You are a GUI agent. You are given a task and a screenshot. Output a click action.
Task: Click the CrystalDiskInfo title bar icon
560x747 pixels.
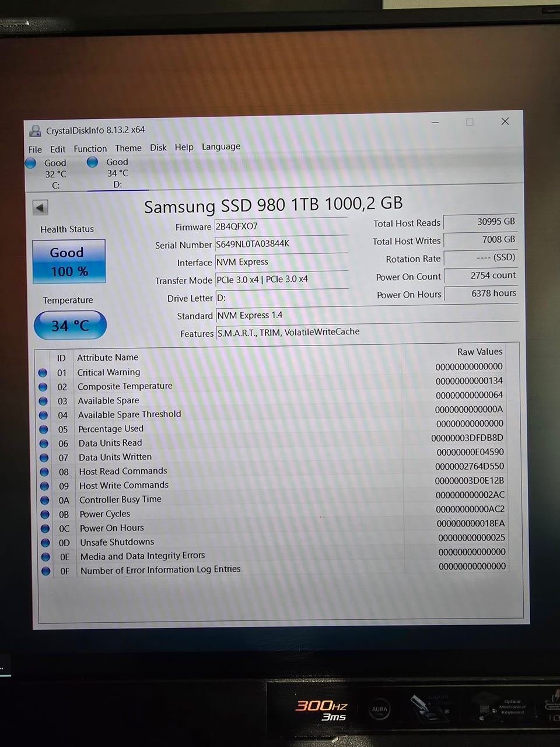[35, 131]
